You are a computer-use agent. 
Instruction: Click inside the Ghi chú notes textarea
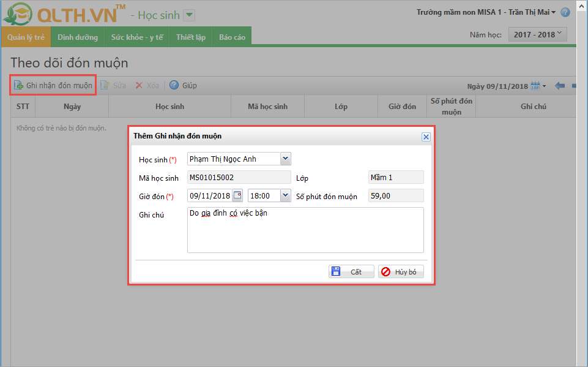(x=305, y=230)
